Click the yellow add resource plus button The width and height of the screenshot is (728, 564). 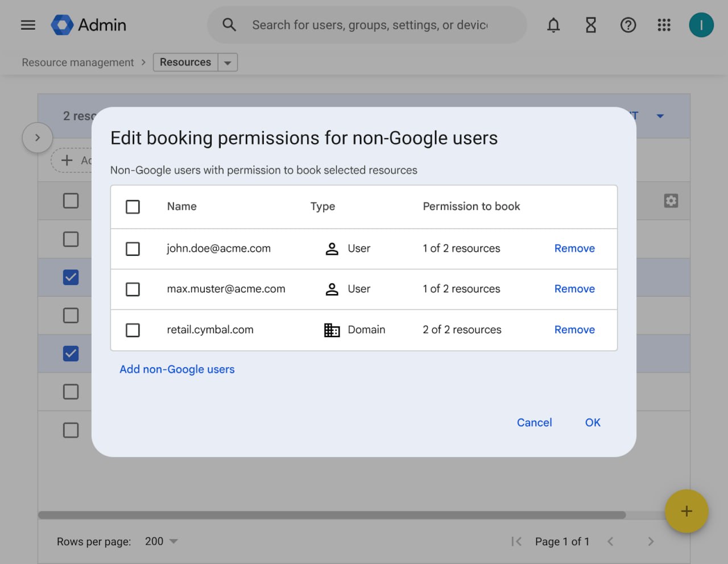pyautogui.click(x=686, y=511)
